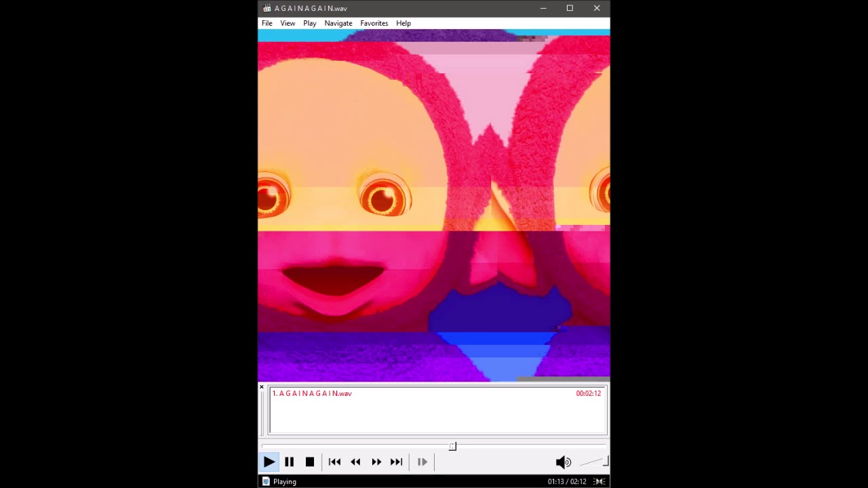Open the Play menu
The width and height of the screenshot is (868, 488).
310,23
